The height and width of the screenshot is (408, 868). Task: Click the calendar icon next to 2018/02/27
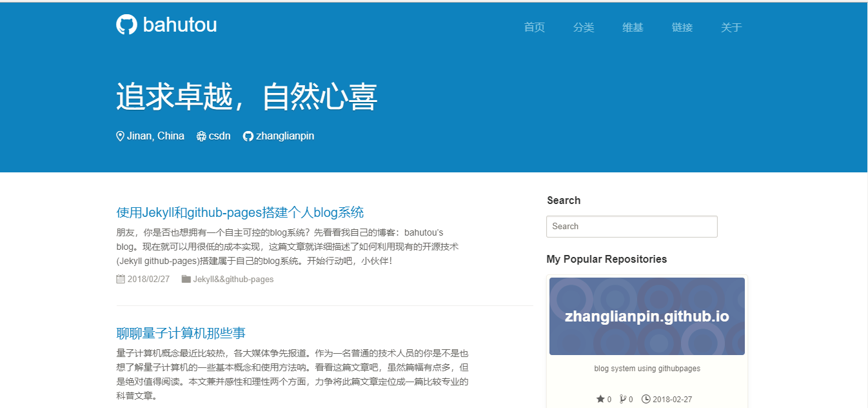pos(121,280)
